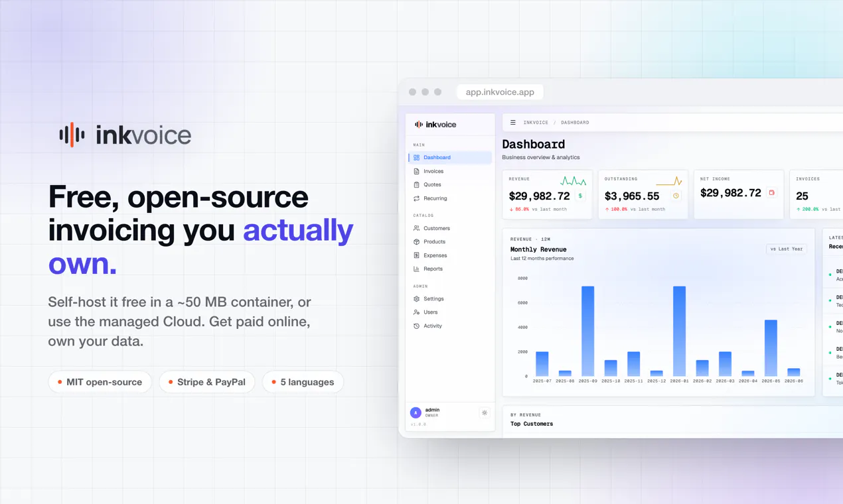This screenshot has width=843, height=504.
Task: Select the 2026-01 revenue bar
Action: pos(679,331)
